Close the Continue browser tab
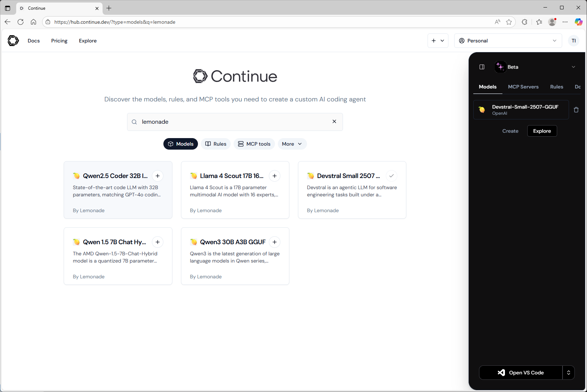The width and height of the screenshot is (587, 392). (97, 8)
